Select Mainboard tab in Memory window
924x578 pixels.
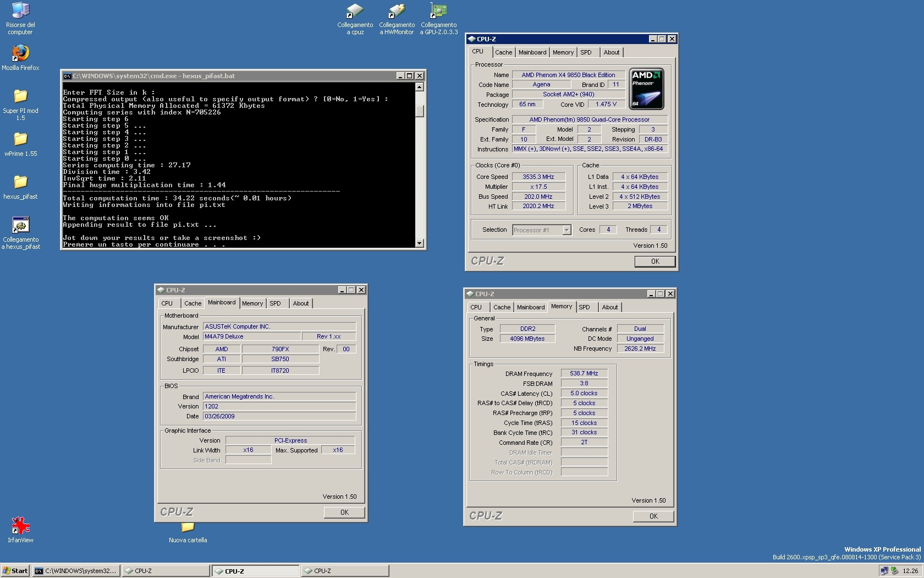click(x=531, y=307)
